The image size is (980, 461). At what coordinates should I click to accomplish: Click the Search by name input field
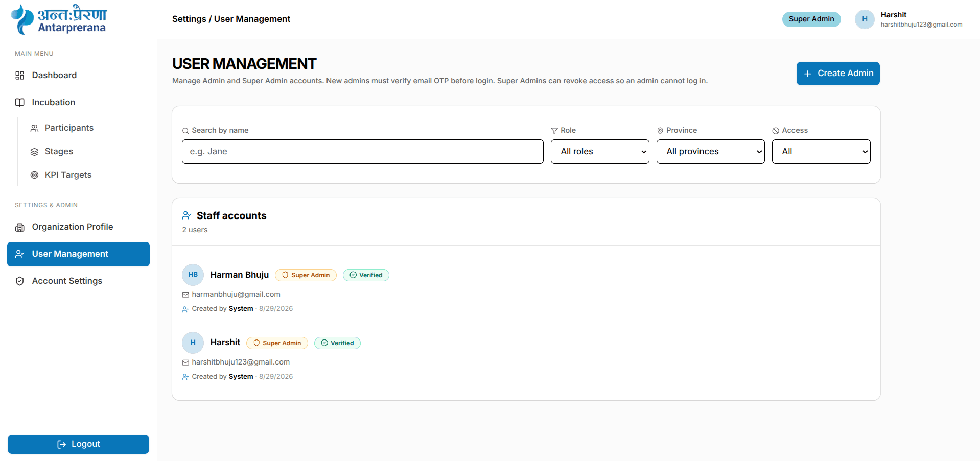click(x=362, y=152)
